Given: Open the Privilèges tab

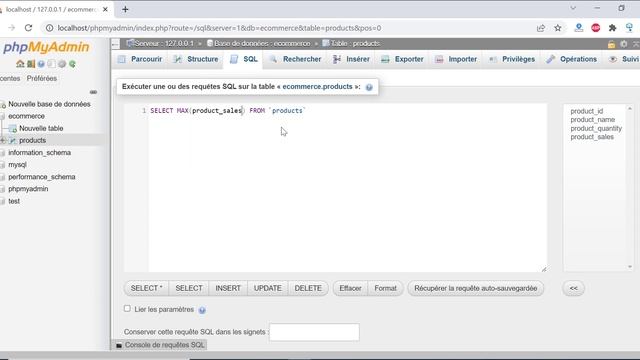Looking at the screenshot, I should click(x=512, y=59).
